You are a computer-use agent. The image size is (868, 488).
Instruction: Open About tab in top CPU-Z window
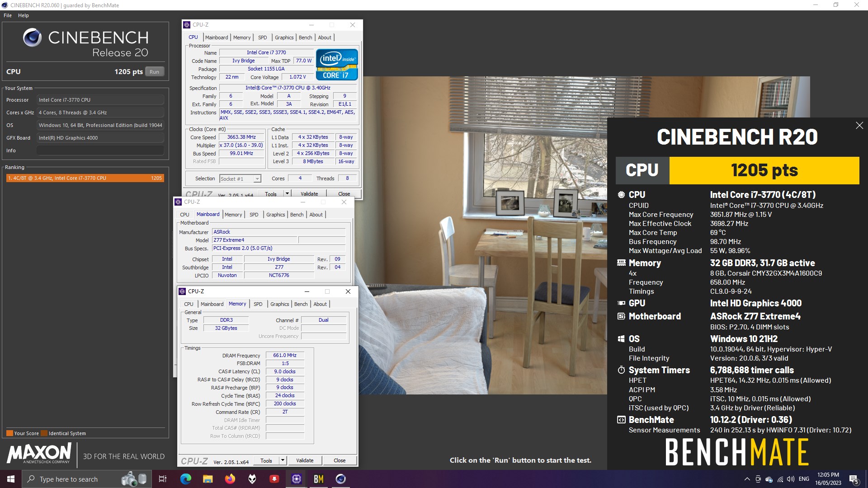pos(325,38)
